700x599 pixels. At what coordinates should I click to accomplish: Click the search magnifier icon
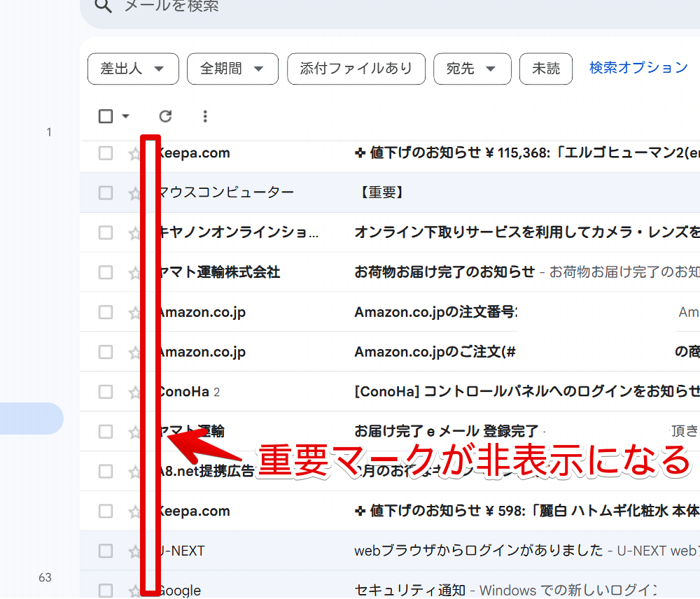pyautogui.click(x=103, y=6)
